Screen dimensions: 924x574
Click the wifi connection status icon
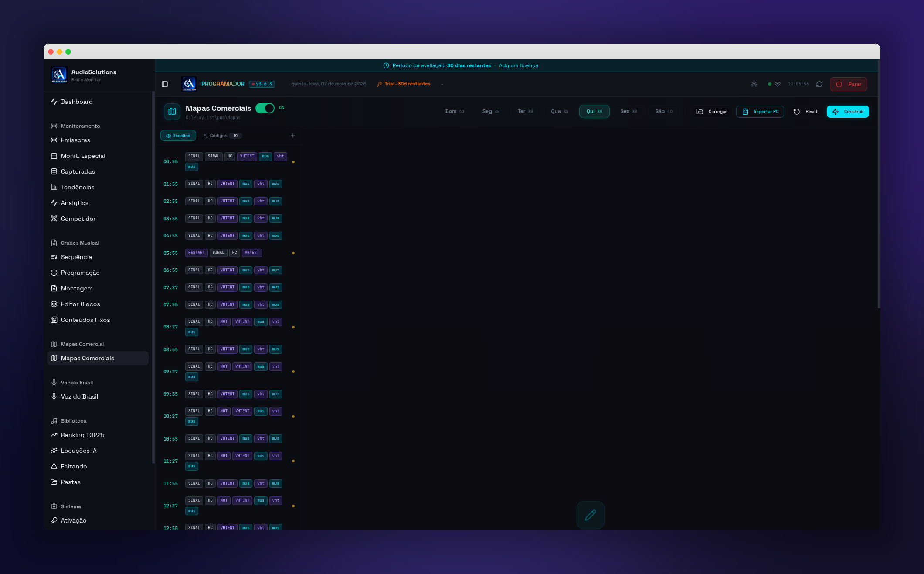point(778,84)
